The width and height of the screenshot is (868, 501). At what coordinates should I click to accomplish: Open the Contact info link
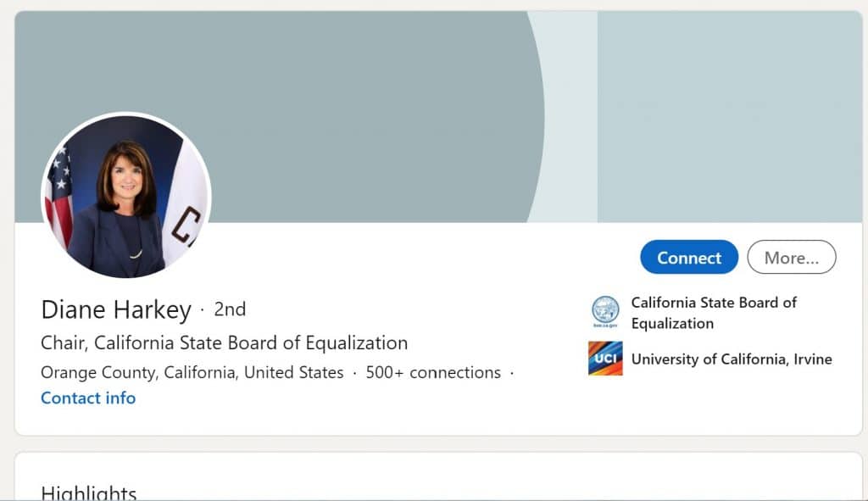88,398
